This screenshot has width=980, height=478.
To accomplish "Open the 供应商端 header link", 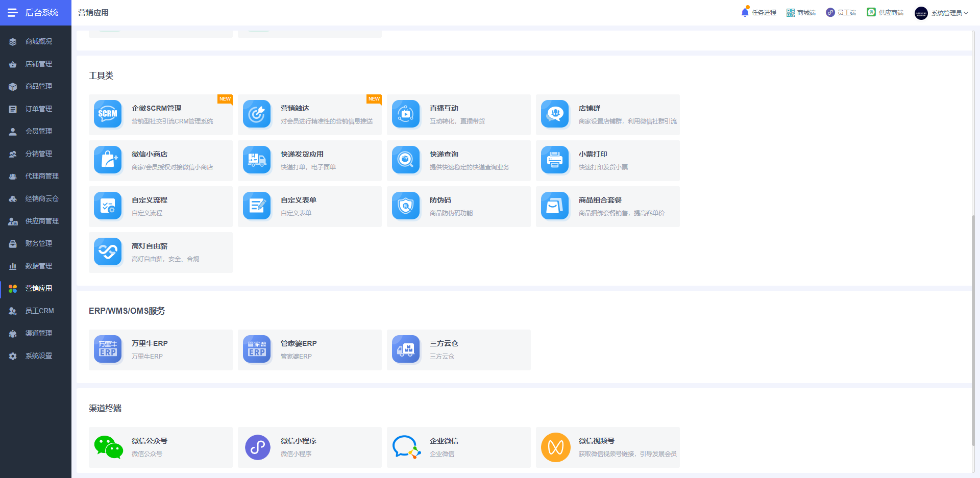I will 885,12.
